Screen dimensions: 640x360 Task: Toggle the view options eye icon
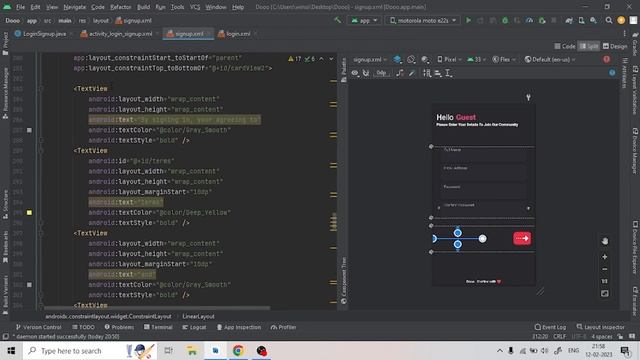355,73
